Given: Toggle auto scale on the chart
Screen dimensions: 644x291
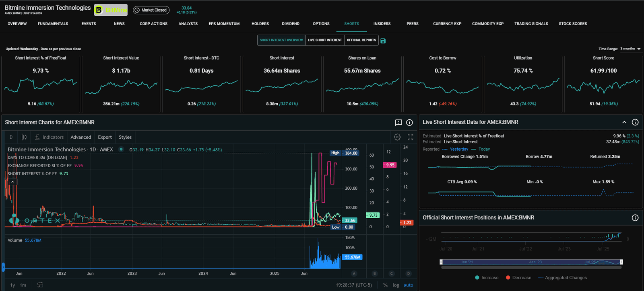Looking at the screenshot, I should [x=408, y=285].
